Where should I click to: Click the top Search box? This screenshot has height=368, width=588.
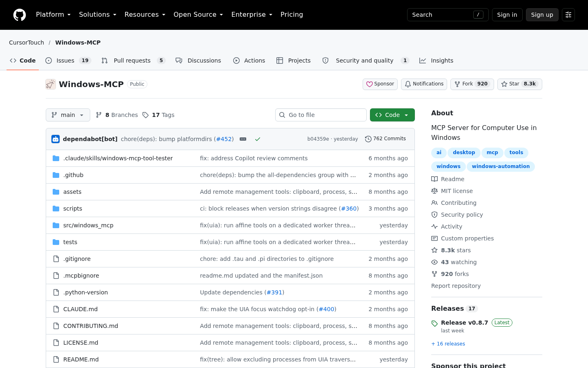click(x=448, y=15)
